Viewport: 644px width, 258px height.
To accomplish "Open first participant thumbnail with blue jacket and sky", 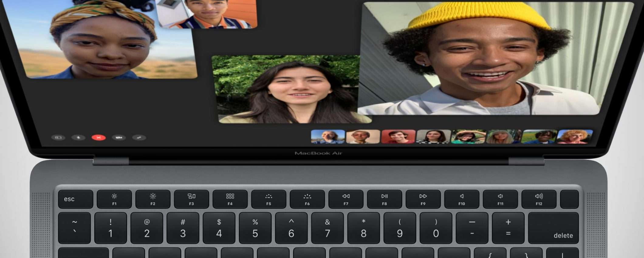I will 328,137.
